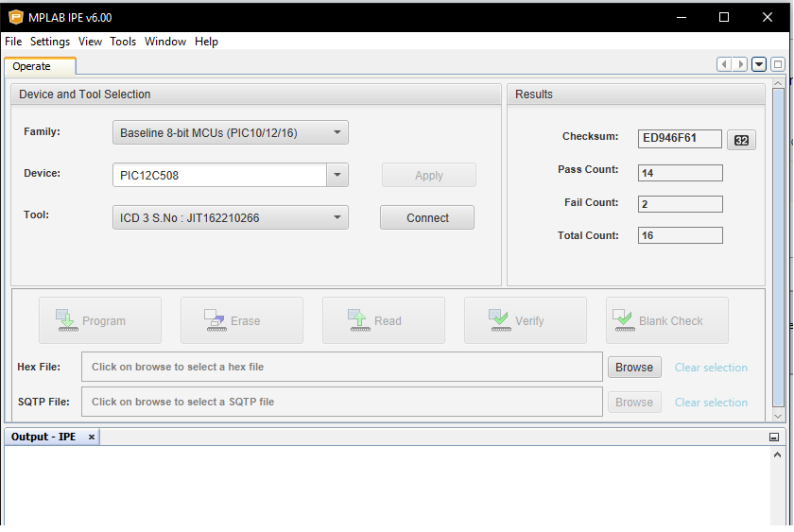Screen dimensions: 794x532
Task: Click Browse for SQTP File
Action: pyautogui.click(x=634, y=402)
